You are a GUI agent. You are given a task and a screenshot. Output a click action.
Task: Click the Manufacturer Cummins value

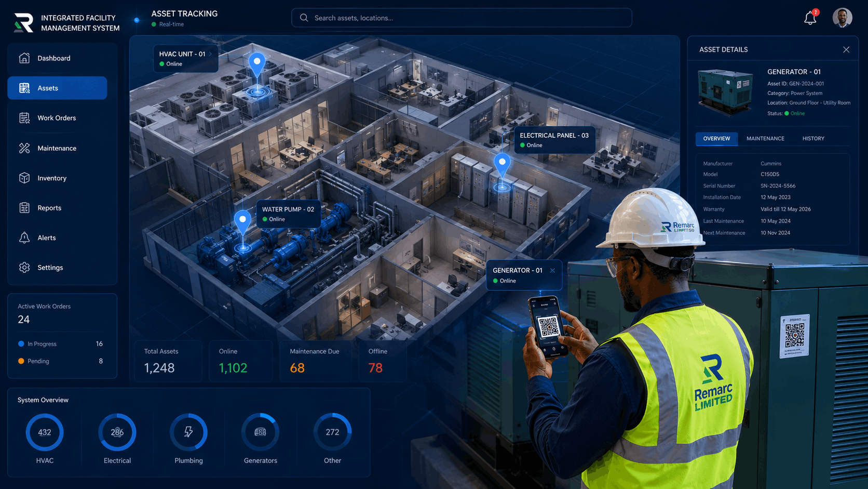771,164
